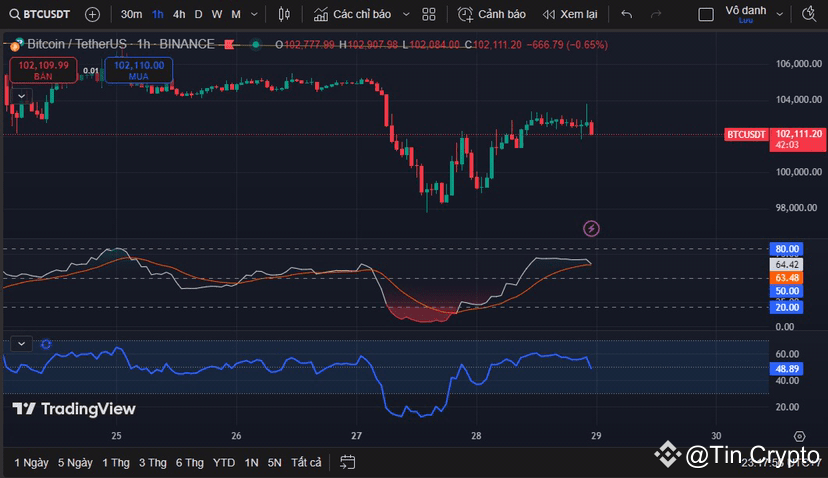828x478 pixels.
Task: Select the YTD date range
Action: (x=224, y=463)
